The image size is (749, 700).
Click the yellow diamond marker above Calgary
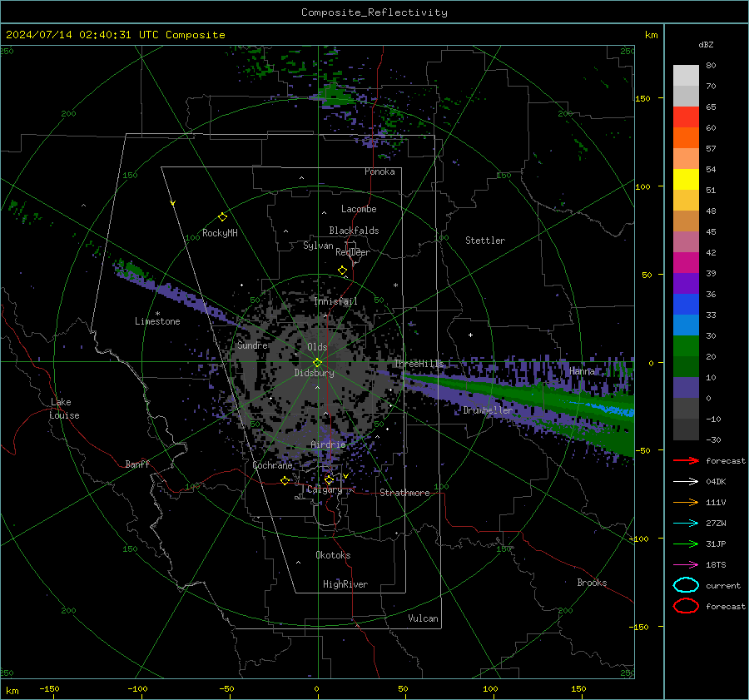[x=329, y=479]
